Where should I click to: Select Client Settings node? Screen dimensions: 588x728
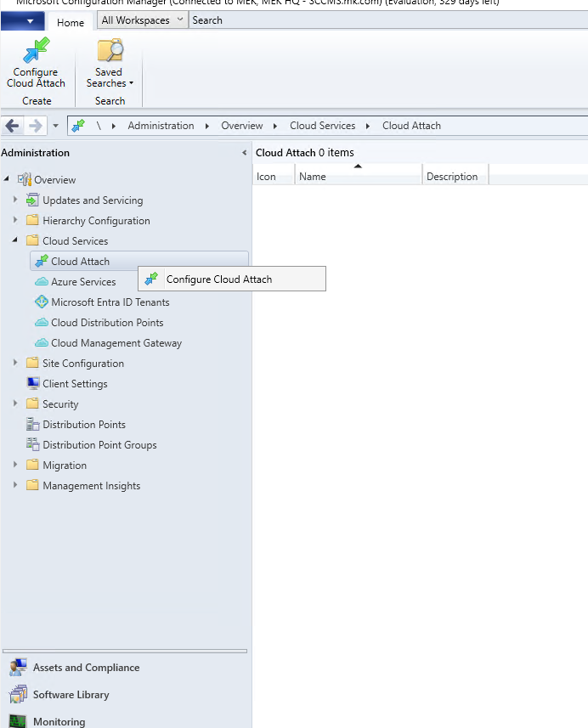pos(75,384)
